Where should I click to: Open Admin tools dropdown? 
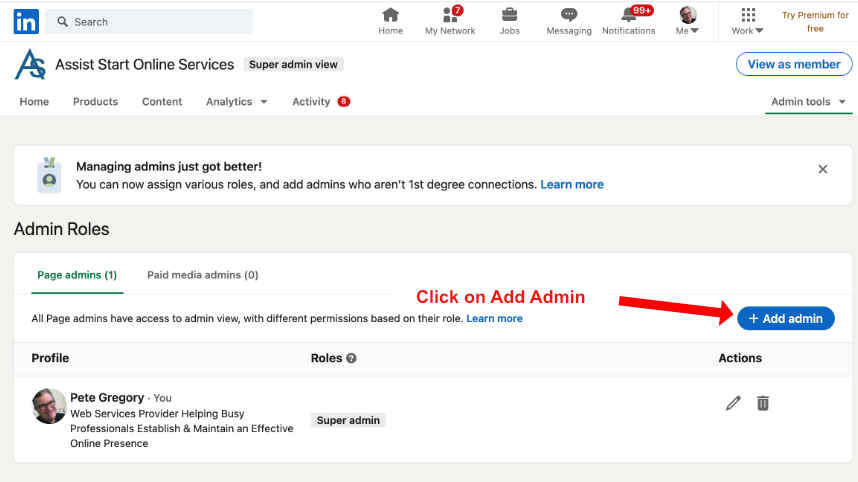point(808,102)
